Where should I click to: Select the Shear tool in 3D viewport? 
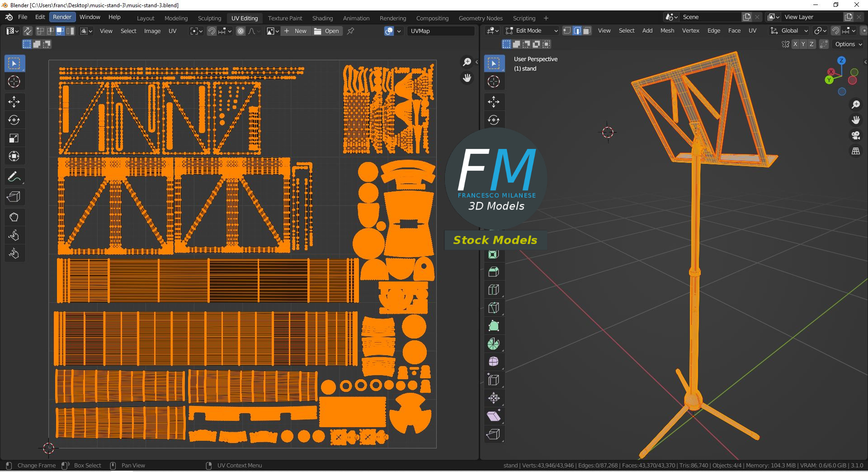494,416
